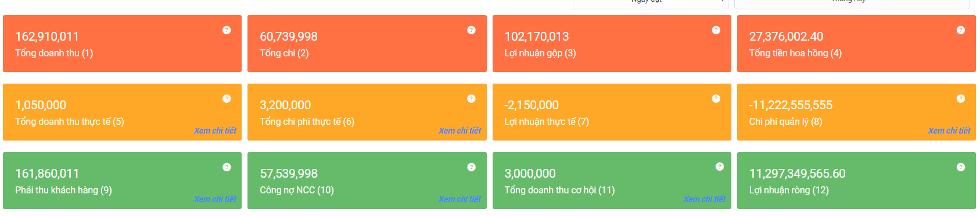Viewport: 980px width, 216px height.
Task: Click help icon on Tổng doanh thu cơ hội card
Action: coord(719,167)
